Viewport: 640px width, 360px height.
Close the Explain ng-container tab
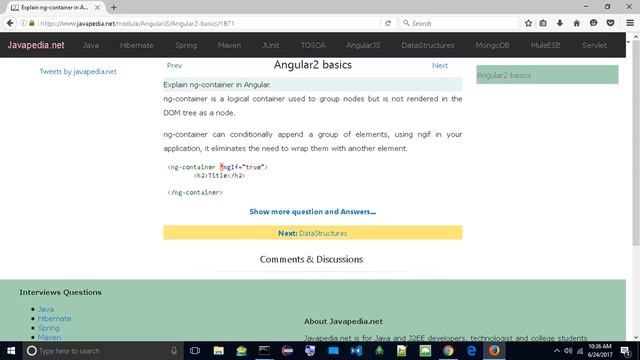[x=97, y=7]
